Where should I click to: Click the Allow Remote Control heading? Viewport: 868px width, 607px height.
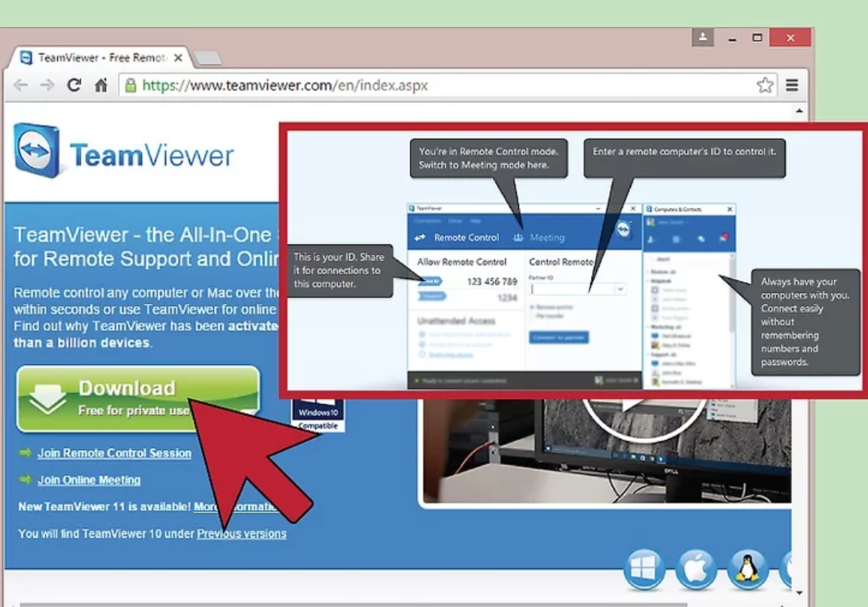pos(462,262)
